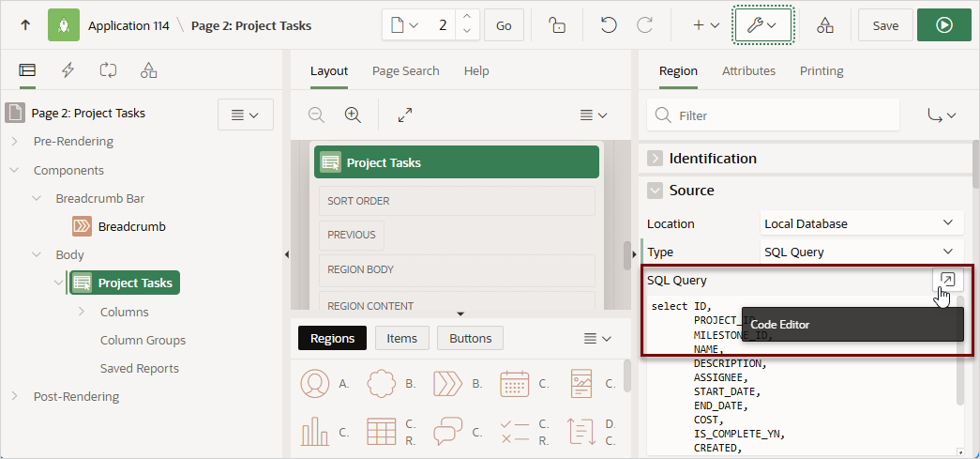This screenshot has height=459, width=980.
Task: Expand the Pre-Rendering node
Action: [x=14, y=142]
